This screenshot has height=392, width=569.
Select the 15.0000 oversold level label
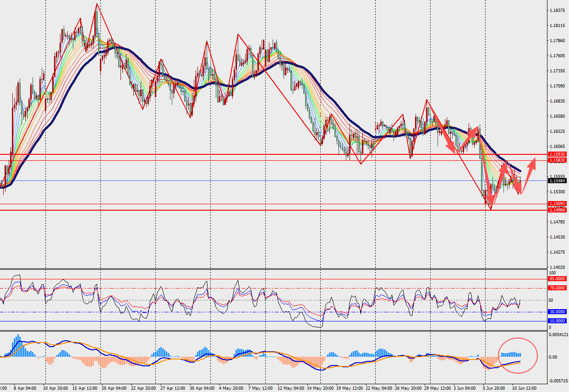[x=558, y=321]
